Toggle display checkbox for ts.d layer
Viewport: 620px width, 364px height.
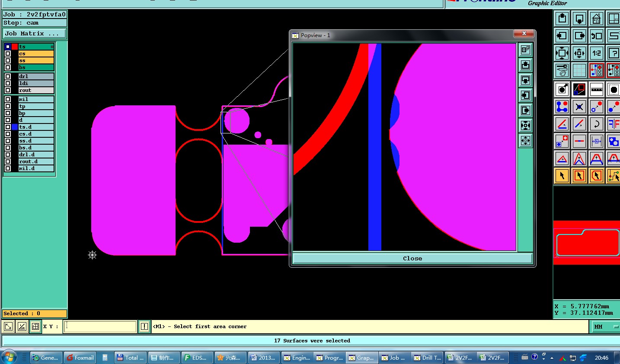[x=8, y=127]
